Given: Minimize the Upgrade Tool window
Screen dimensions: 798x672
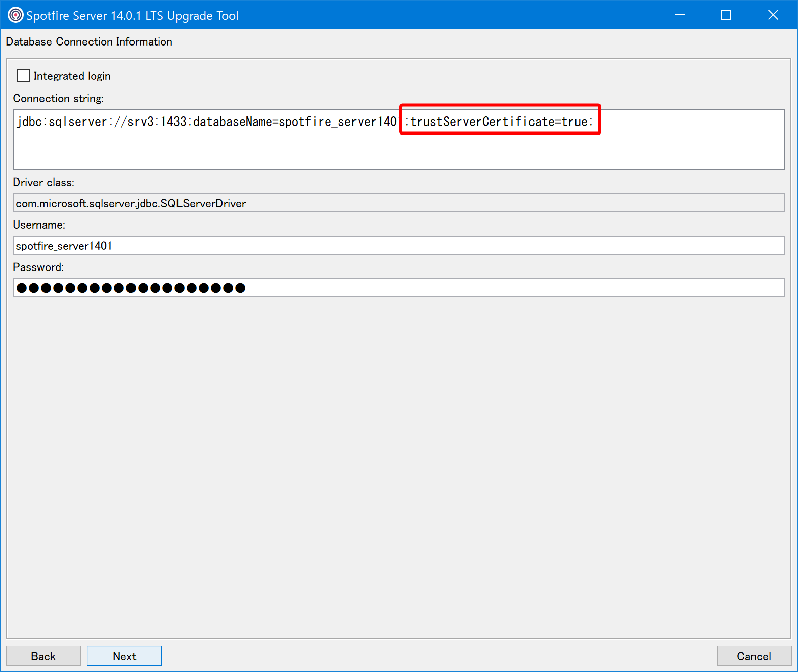Looking at the screenshot, I should click(680, 15).
